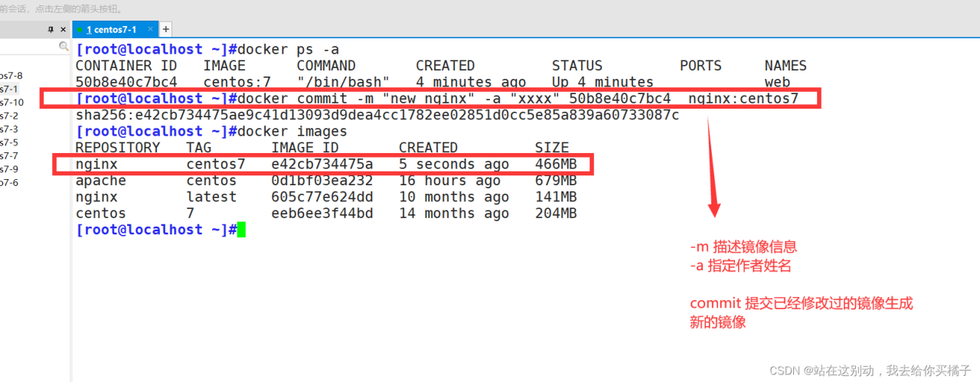Open the centos7-7 session in list
This screenshot has height=382, width=980.
tap(8, 156)
